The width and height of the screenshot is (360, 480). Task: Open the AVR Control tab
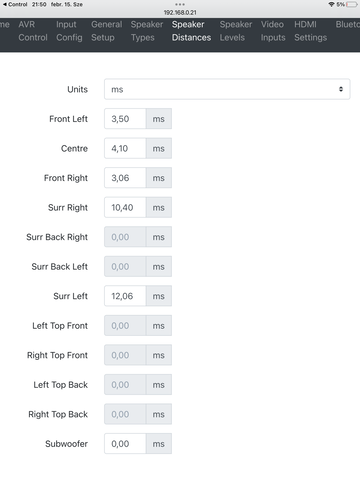click(x=33, y=31)
